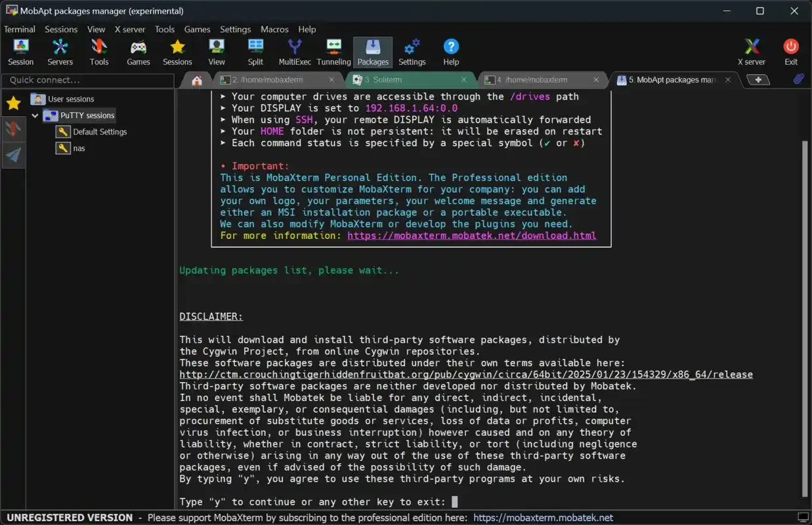Activate the Split terminal icon
Image resolution: width=812 pixels, height=525 pixels.
coord(255,52)
